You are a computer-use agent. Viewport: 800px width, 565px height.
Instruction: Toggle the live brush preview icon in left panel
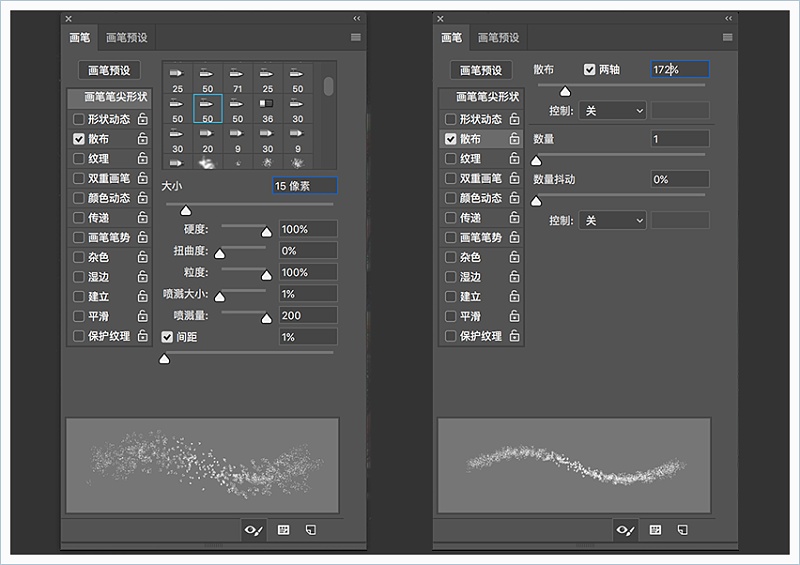click(253, 530)
